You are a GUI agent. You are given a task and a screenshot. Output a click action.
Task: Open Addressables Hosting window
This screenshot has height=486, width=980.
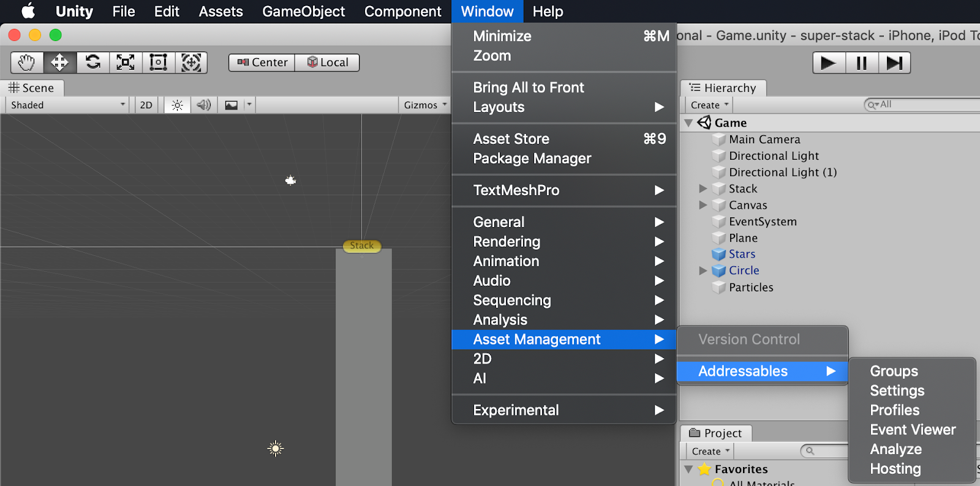pyautogui.click(x=912, y=469)
